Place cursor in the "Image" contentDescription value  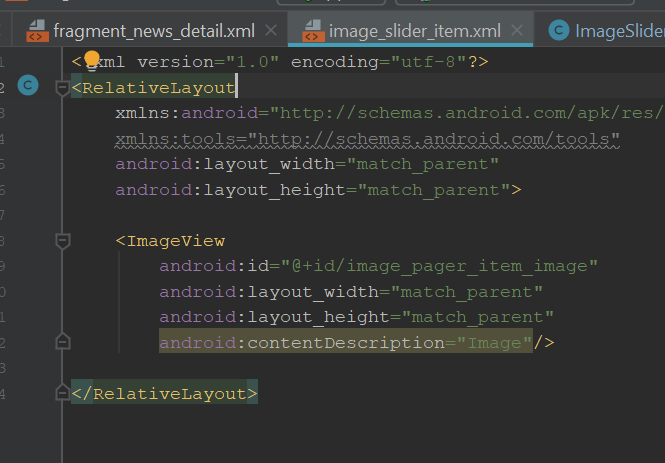coord(495,343)
